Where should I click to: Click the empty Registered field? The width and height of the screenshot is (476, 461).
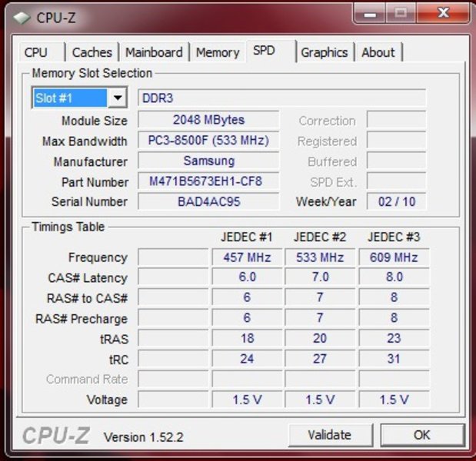396,140
